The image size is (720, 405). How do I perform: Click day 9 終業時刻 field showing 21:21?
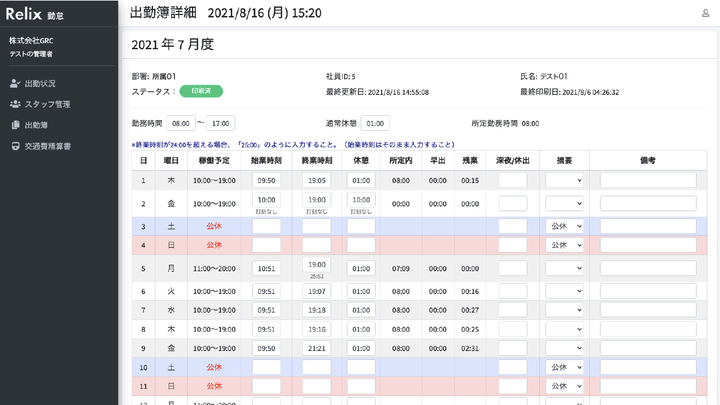316,348
